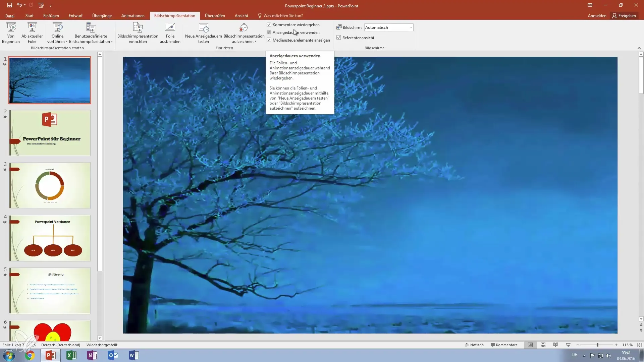This screenshot has height=362, width=644.
Task: Launch Chrome from the taskbar
Action: [x=30, y=355]
